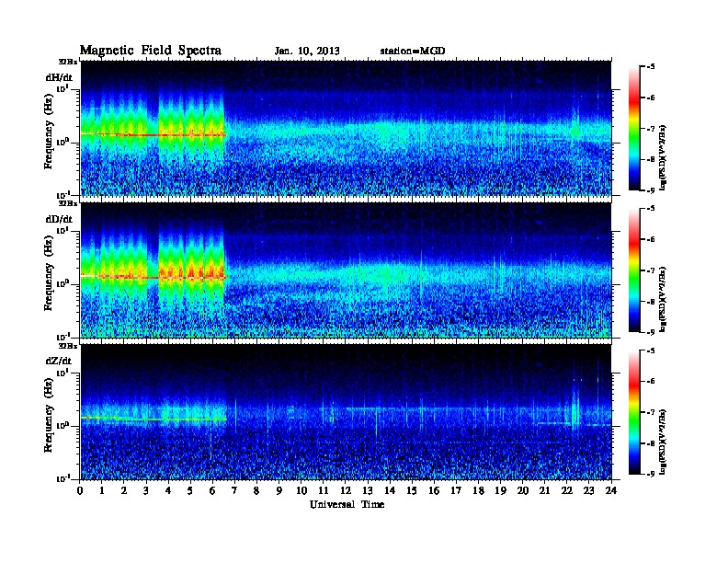Click hour tick label 11 on time axis
This screenshot has height=563, width=728.
point(324,491)
